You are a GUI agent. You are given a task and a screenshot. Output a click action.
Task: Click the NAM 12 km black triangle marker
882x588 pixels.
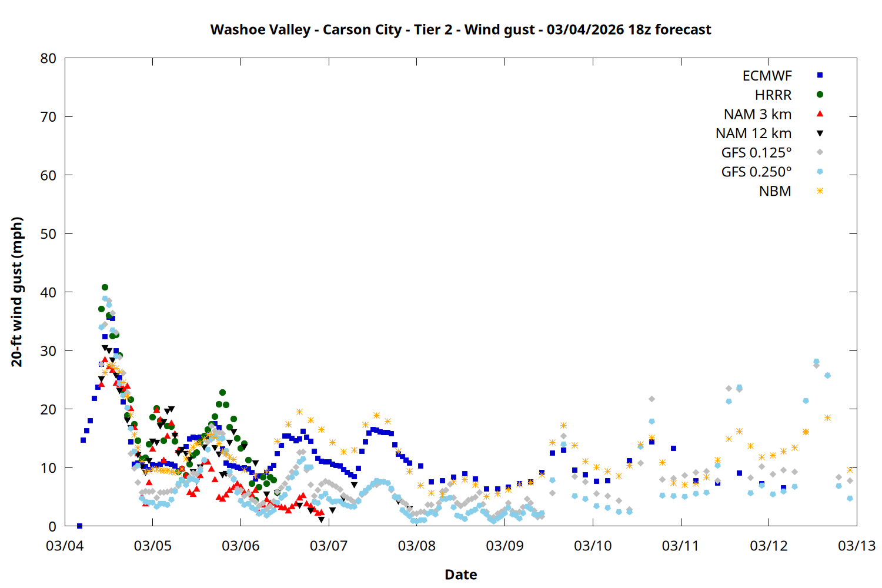tap(820, 133)
